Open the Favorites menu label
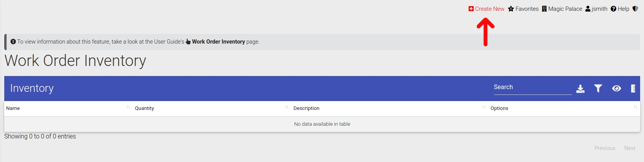644x162 pixels. tap(527, 9)
